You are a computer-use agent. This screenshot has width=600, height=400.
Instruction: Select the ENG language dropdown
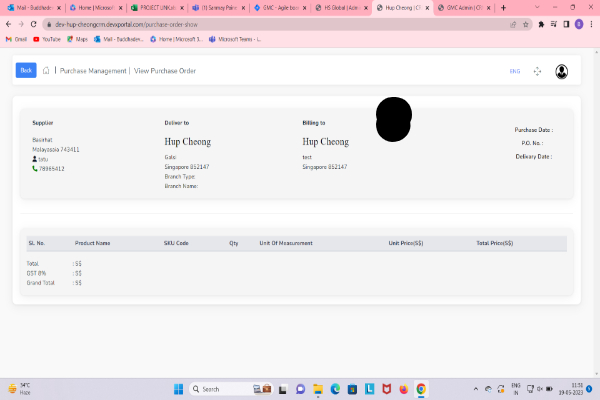tap(515, 71)
